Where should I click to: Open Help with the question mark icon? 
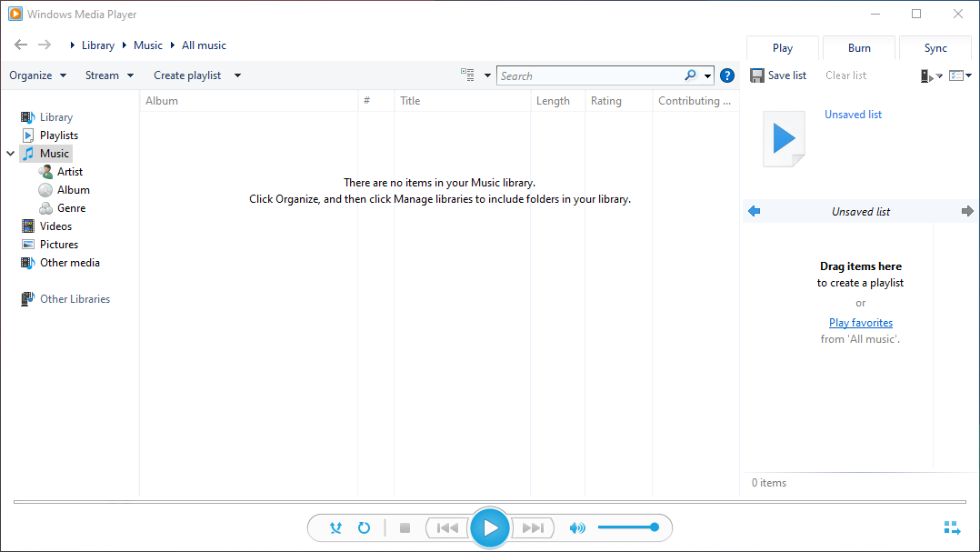point(727,75)
